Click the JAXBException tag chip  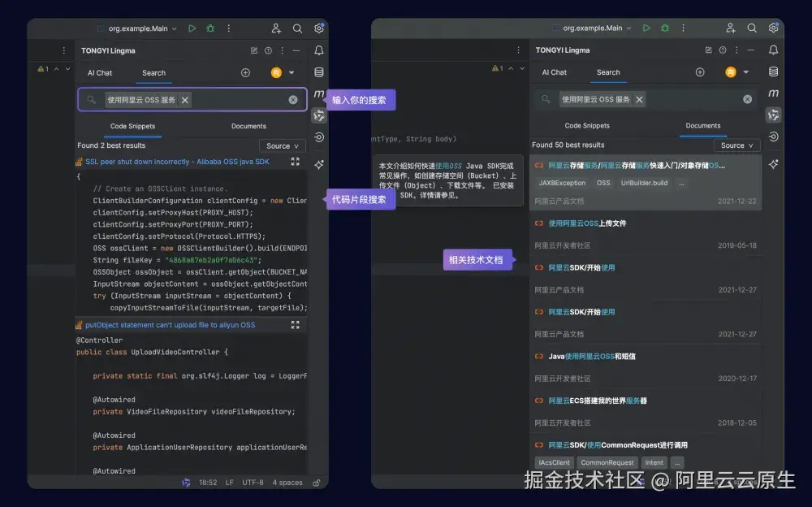562,183
